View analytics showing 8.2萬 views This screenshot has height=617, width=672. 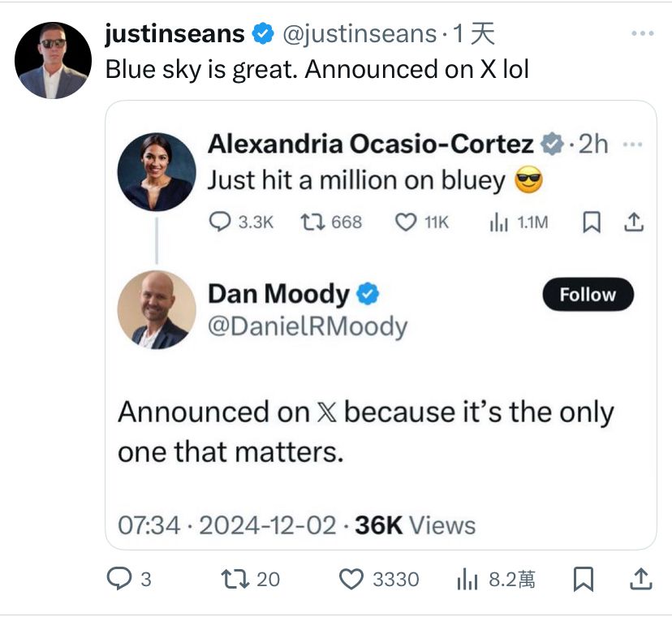(x=467, y=578)
